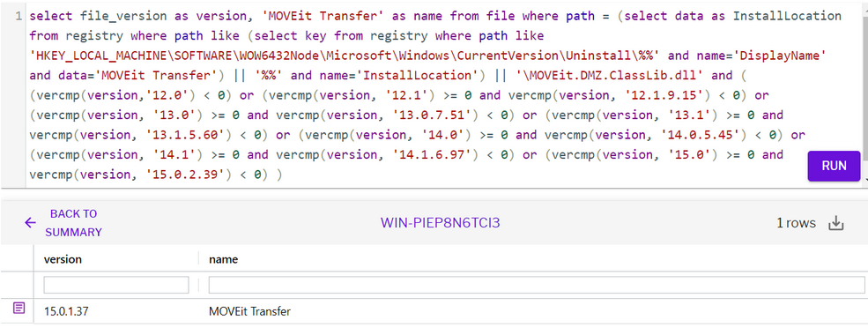Download the results using the download icon
The image size is (868, 335).
click(835, 223)
